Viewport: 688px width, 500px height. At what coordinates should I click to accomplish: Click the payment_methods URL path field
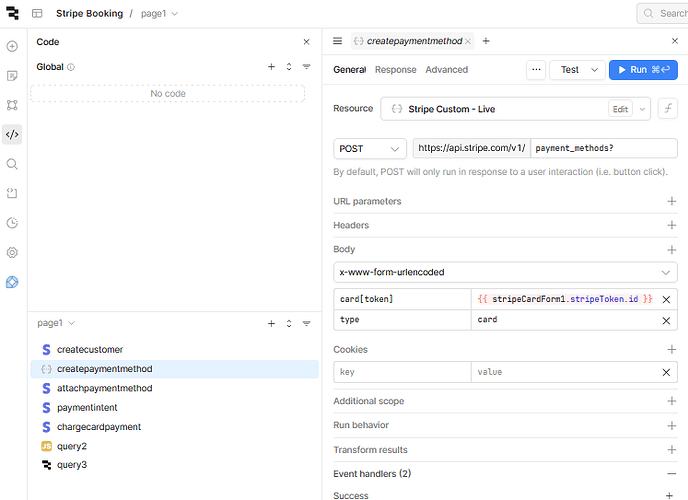(603, 149)
